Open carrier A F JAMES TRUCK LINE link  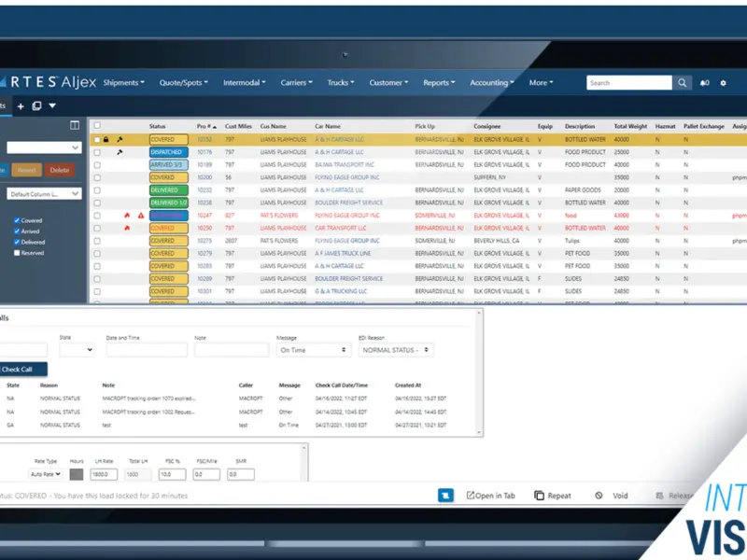[x=343, y=253]
